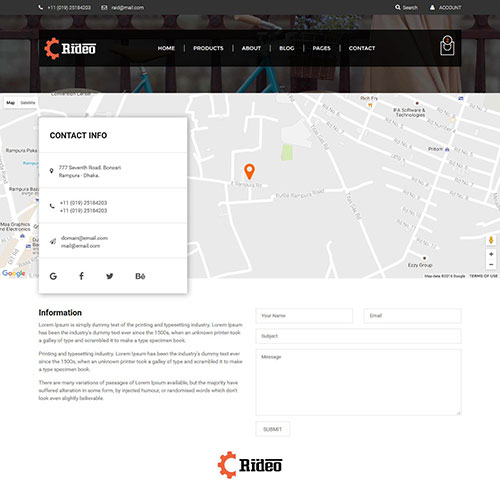Open the Account link in top bar

click(445, 7)
